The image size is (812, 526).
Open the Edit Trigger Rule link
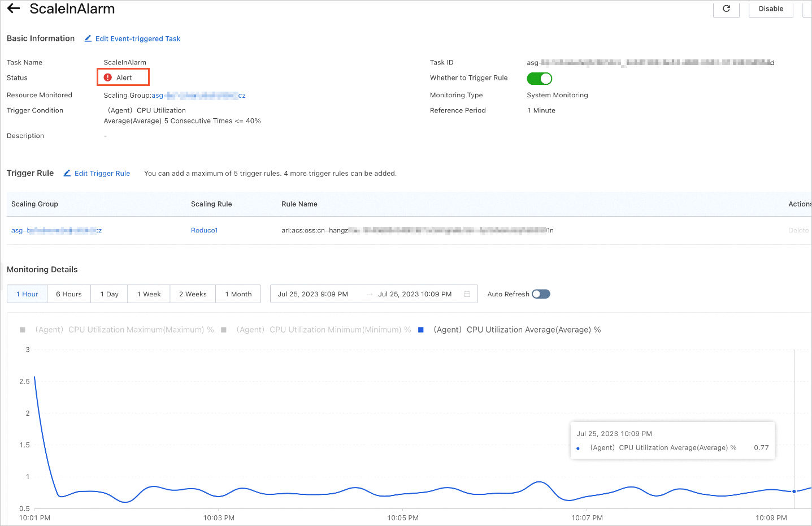pos(102,173)
